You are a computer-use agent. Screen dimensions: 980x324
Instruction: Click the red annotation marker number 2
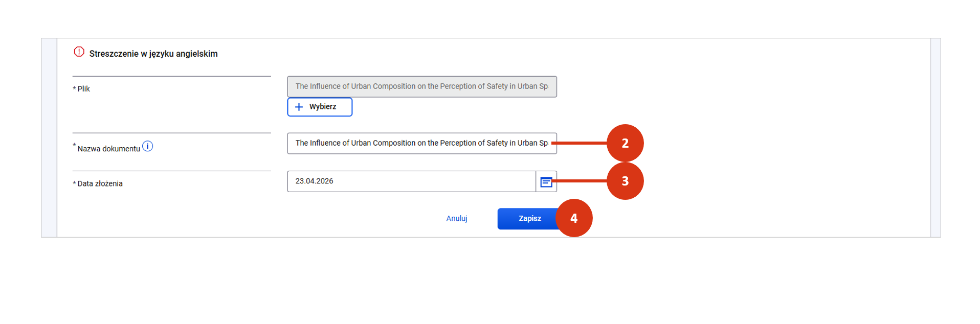click(625, 143)
